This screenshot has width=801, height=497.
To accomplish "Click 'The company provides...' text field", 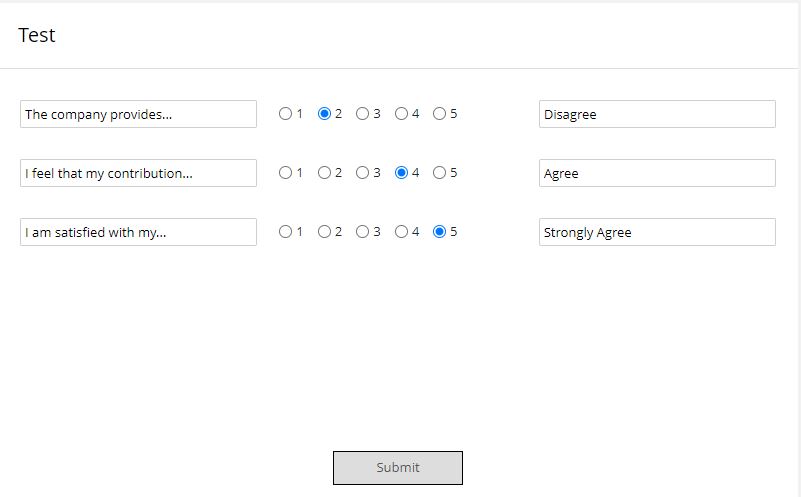I will click(138, 114).
